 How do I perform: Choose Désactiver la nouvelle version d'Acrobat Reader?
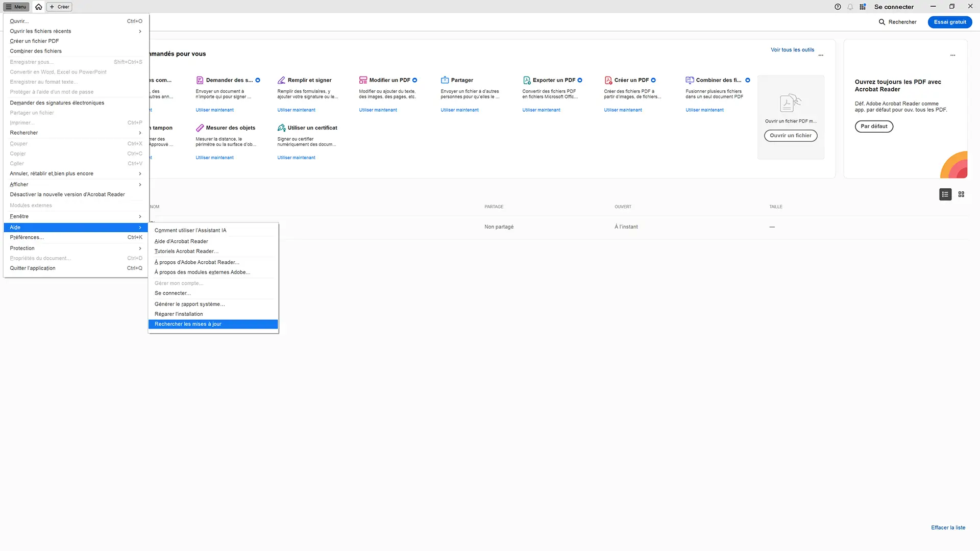click(x=76, y=194)
